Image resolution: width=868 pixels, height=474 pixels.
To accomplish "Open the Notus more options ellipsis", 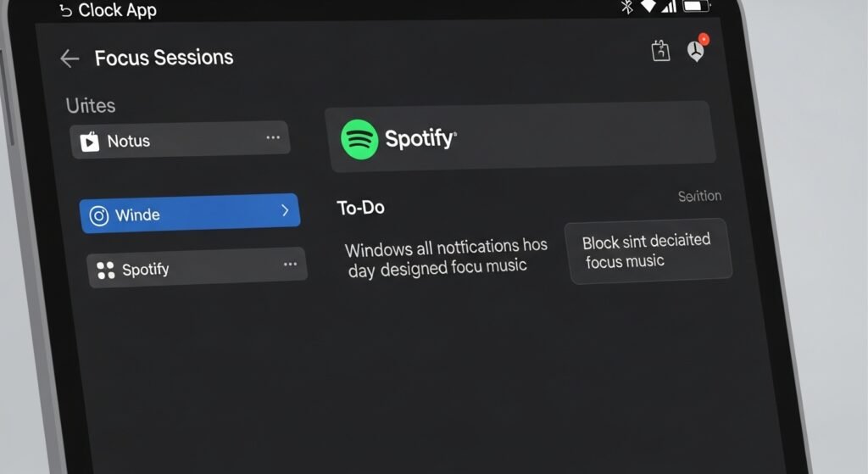I will [x=273, y=138].
